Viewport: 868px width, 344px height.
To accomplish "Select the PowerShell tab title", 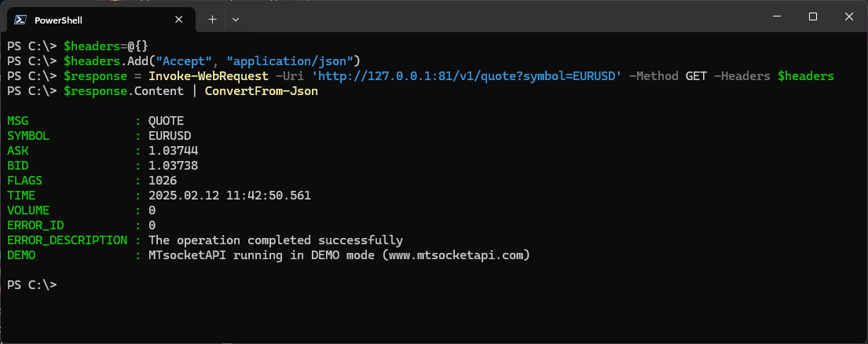I will click(58, 20).
